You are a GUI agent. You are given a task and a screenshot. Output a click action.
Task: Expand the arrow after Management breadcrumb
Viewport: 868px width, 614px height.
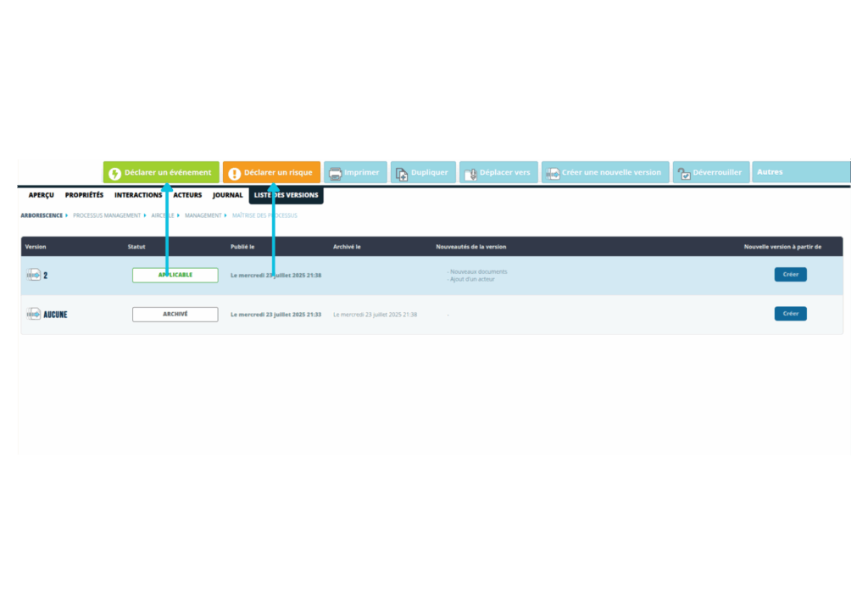point(225,216)
